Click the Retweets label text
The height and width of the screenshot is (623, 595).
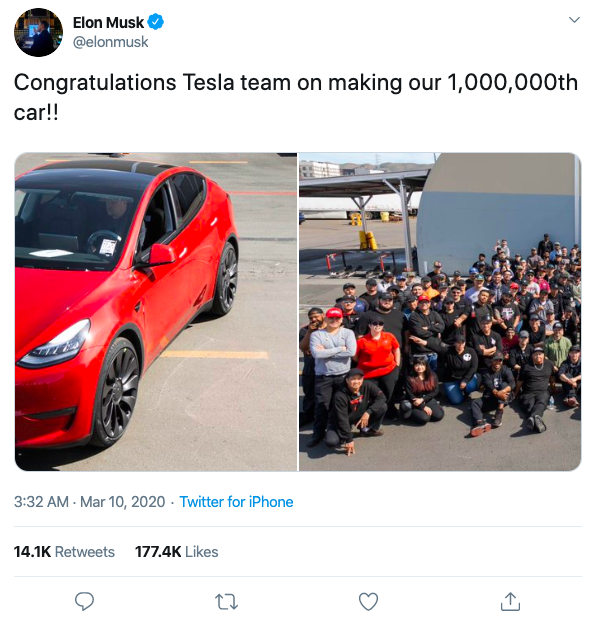[85, 552]
